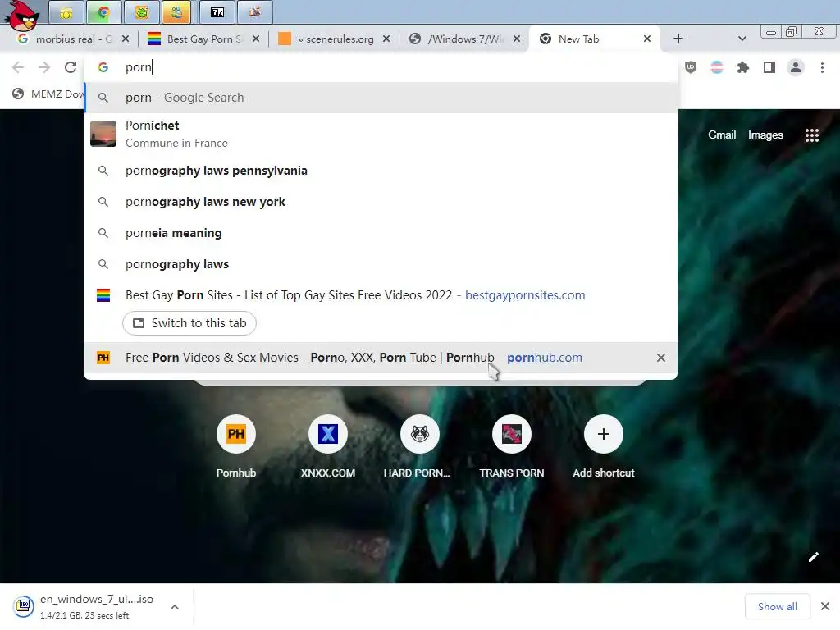
Task: Open the 7-Zip taskbar button
Action: tap(217, 11)
